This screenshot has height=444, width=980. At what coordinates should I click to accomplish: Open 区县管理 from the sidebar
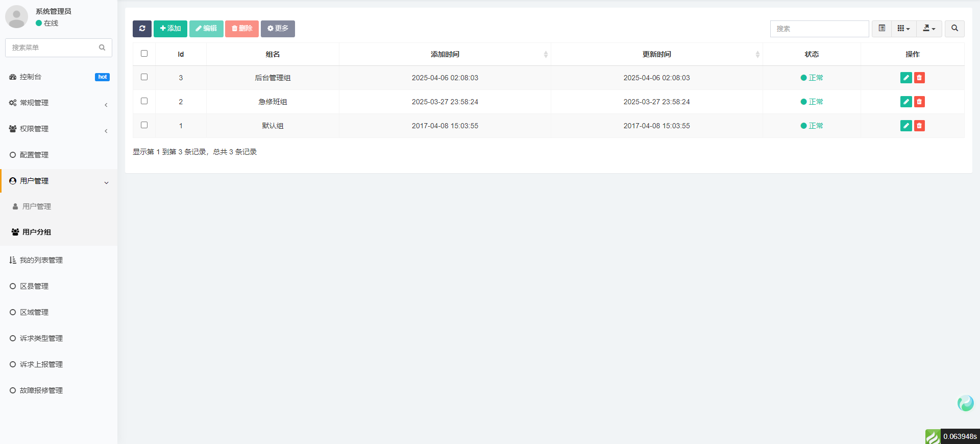[34, 286]
